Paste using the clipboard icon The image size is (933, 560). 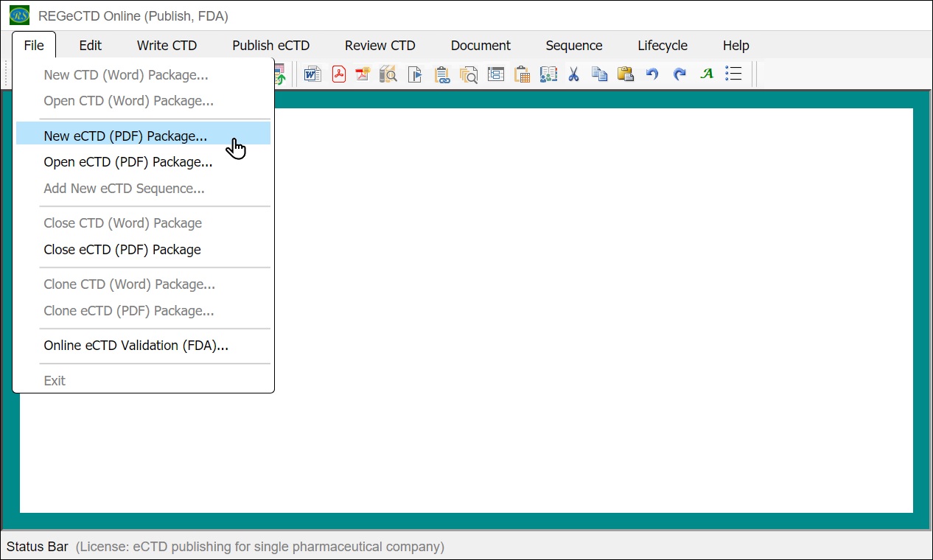(x=626, y=74)
